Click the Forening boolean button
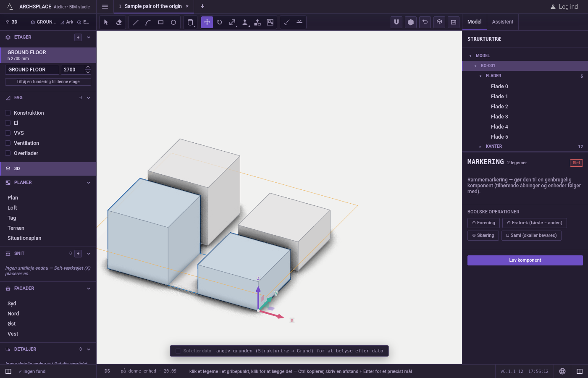Viewport: 588px width, 378px height. pos(483,223)
